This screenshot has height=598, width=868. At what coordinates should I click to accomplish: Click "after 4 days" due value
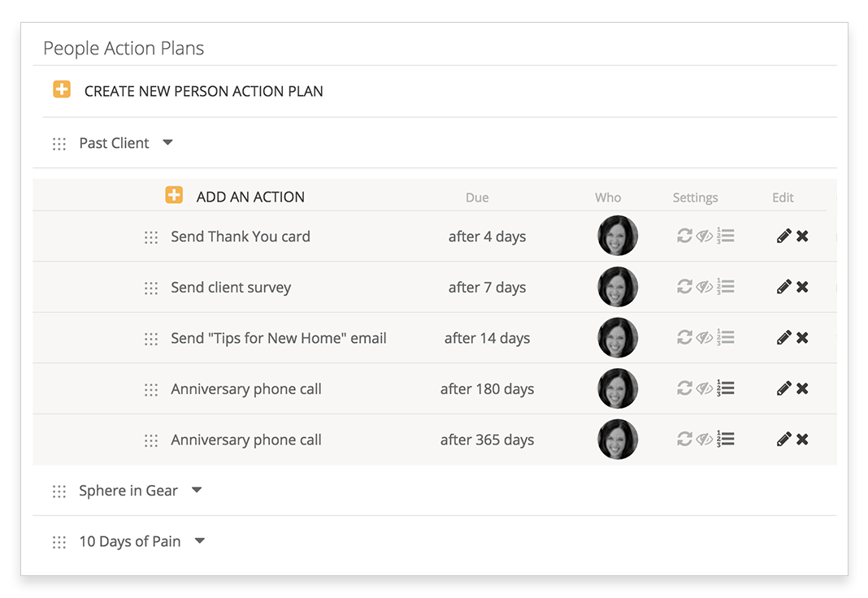487,236
